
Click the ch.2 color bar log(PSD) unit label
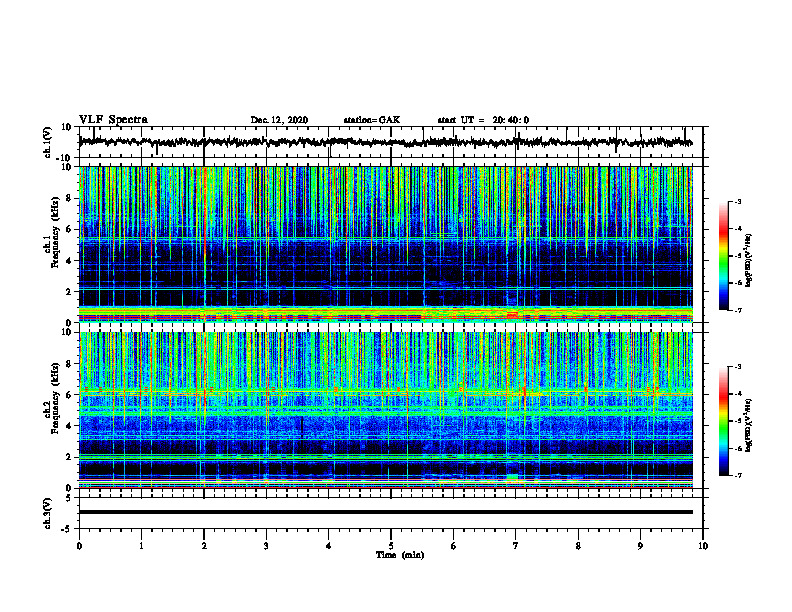point(749,425)
